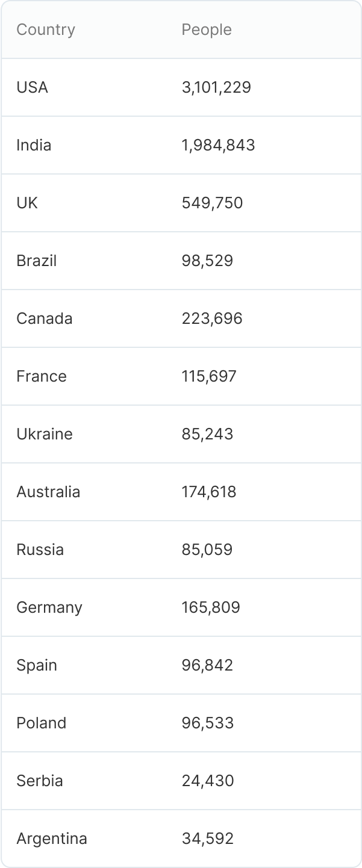The width and height of the screenshot is (362, 868).
Task: Select Germany's people count 165,809
Action: click(211, 607)
